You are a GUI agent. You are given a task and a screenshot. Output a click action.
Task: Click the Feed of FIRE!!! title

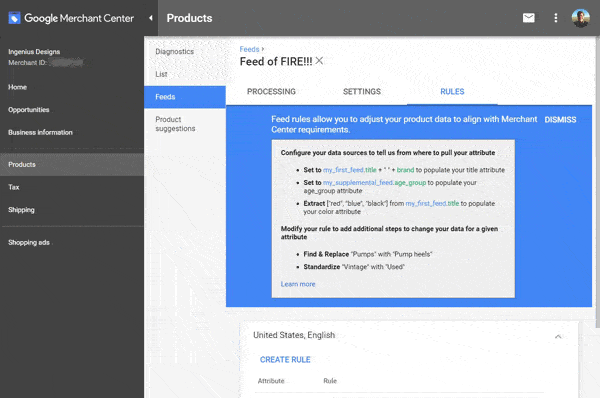(x=276, y=62)
